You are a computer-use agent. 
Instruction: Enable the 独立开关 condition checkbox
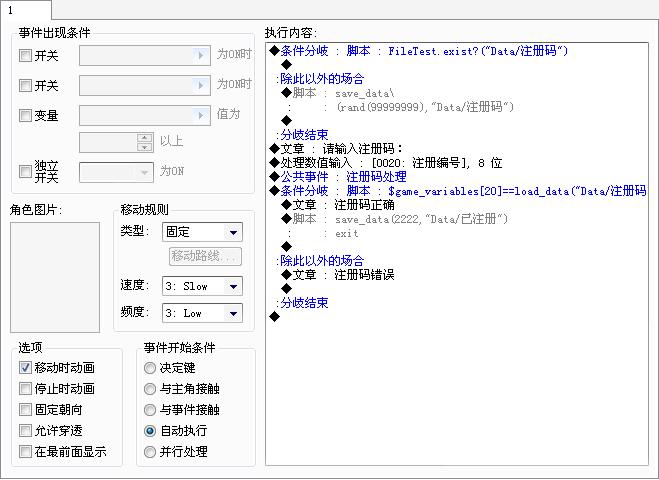[25, 171]
